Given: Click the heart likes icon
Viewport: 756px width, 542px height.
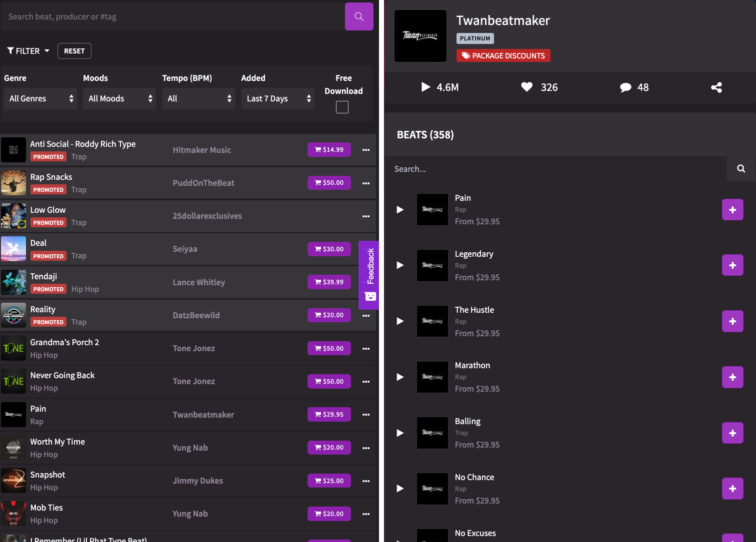Looking at the screenshot, I should 527,87.
